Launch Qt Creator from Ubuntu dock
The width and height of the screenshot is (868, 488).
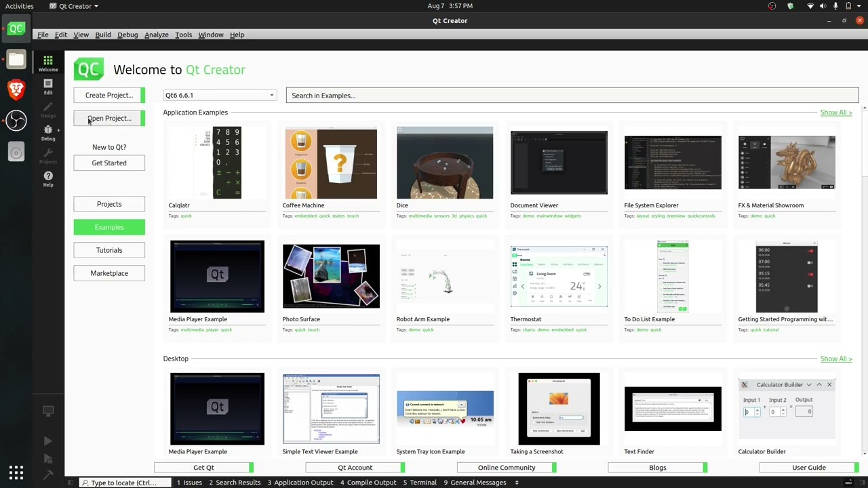coord(16,29)
